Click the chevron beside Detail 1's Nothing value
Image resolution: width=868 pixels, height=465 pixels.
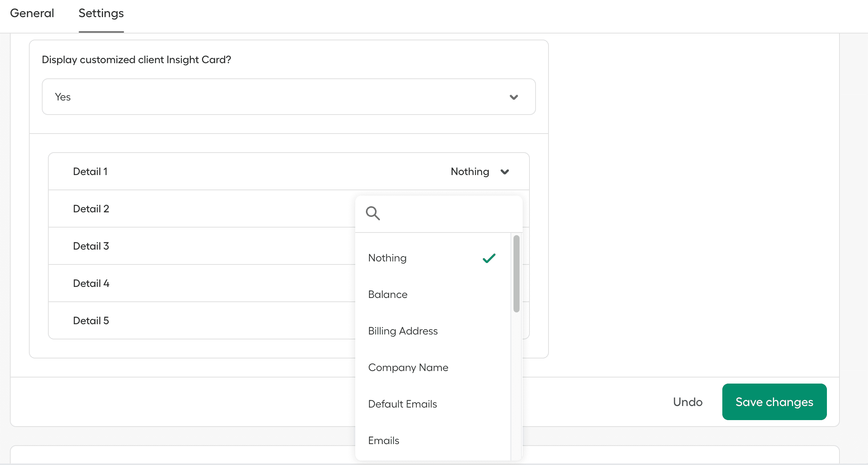point(505,172)
